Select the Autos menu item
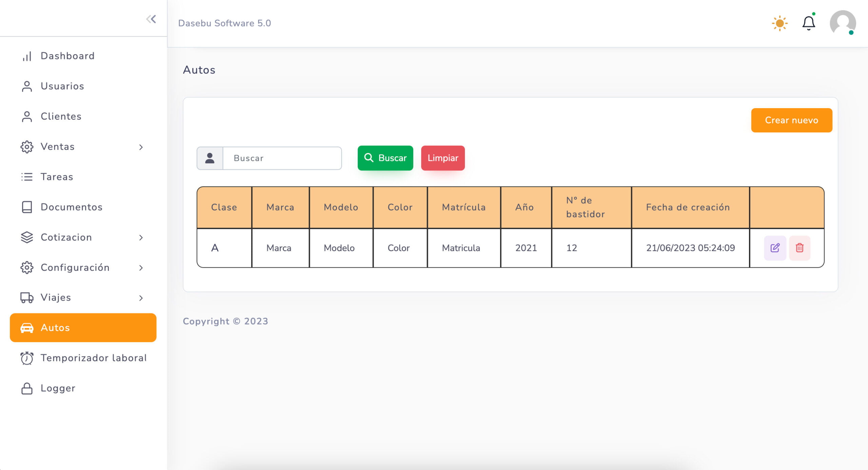Screen dimensions: 868x470 [83, 328]
